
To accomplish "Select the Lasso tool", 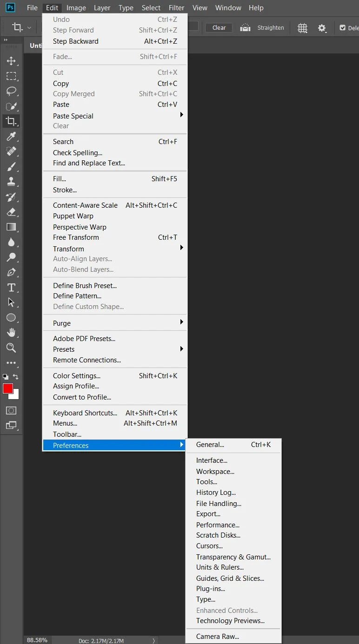I will (x=11, y=91).
